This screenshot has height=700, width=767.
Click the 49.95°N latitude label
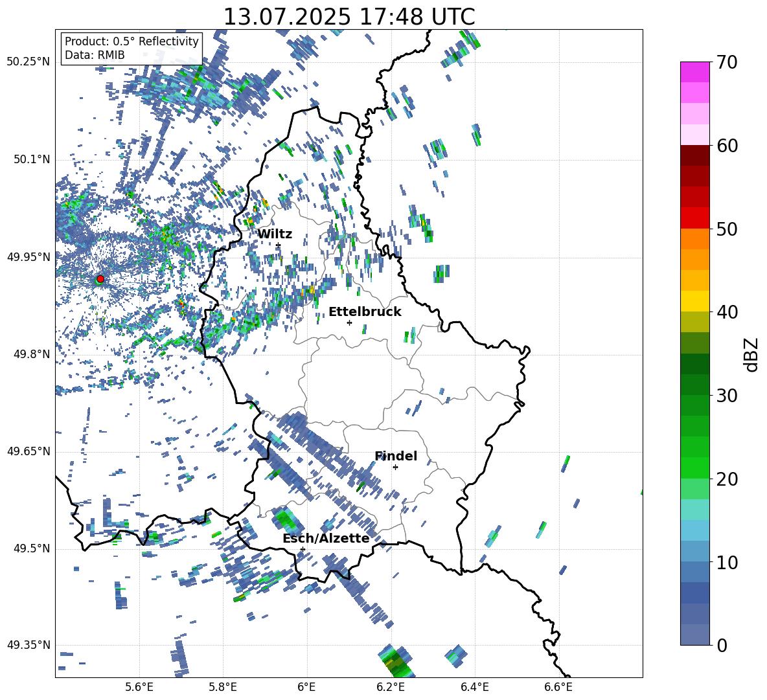coord(29,257)
